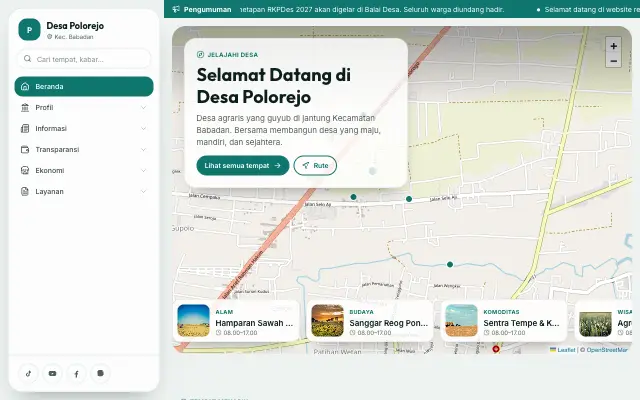640x400 pixels.
Task: Select the Sanggar Reog Pon... card title
Action: [x=389, y=323]
